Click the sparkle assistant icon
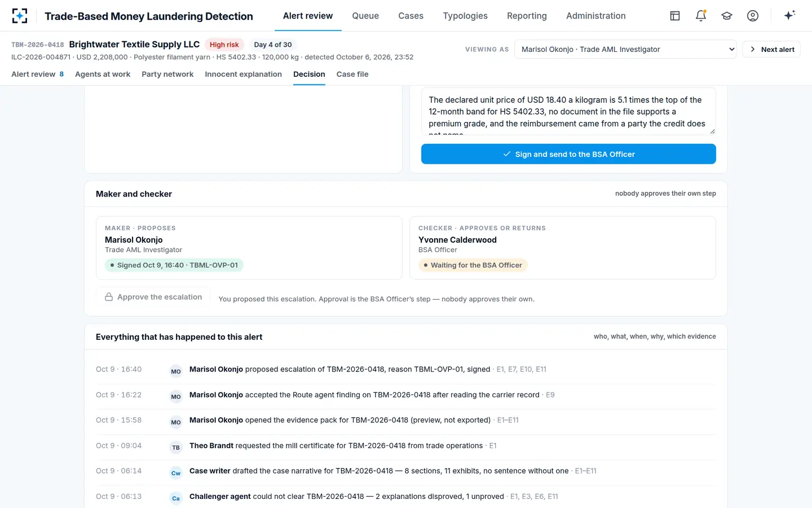 [789, 15]
